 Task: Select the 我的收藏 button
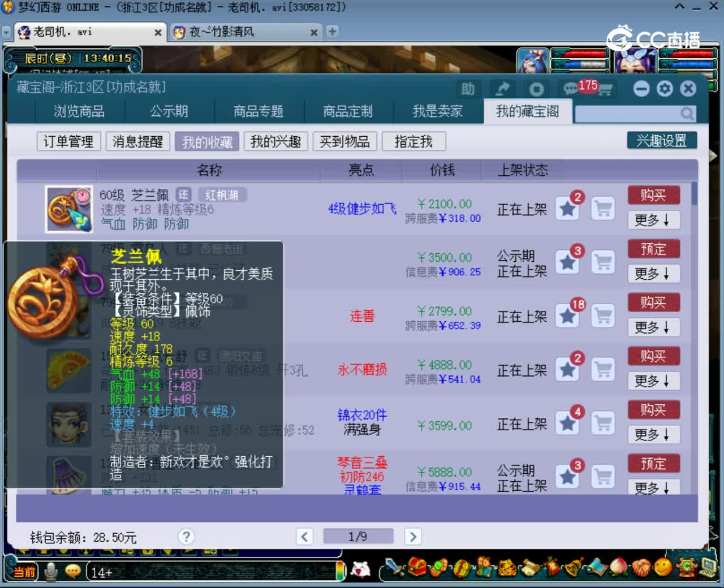click(207, 141)
